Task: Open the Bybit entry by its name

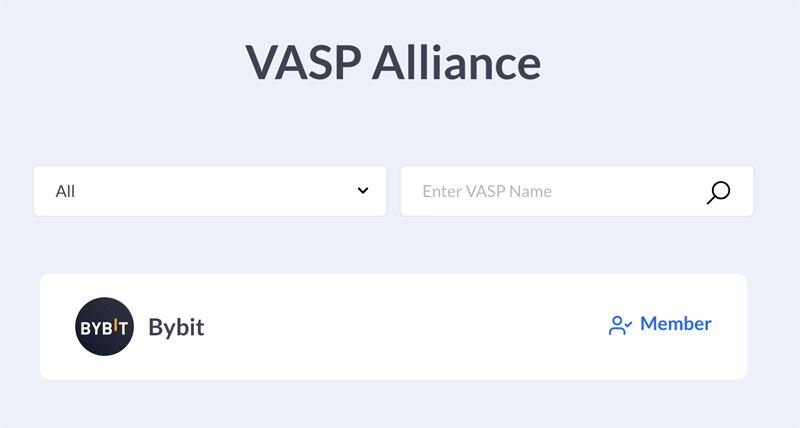Action: [176, 327]
